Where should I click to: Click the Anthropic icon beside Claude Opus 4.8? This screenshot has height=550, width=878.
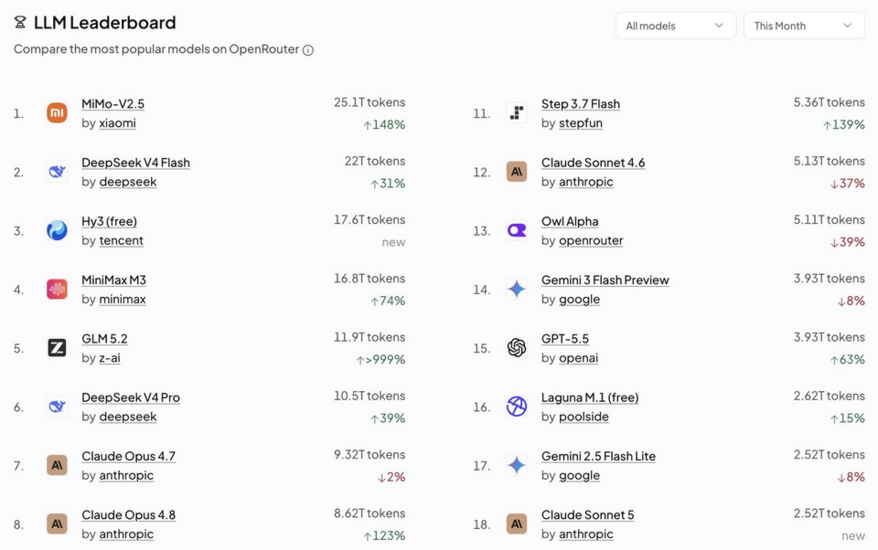coord(57,524)
